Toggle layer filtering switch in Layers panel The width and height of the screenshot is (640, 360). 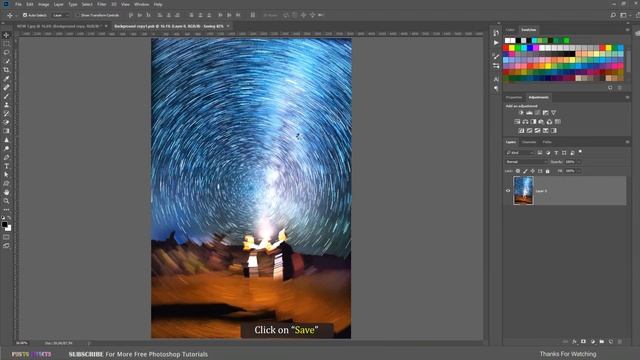pos(580,152)
